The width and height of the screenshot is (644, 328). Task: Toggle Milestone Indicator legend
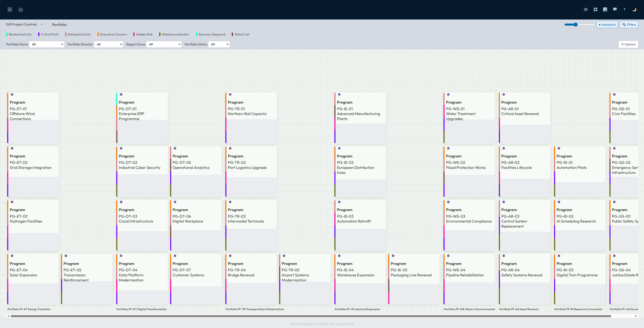[x=174, y=34]
